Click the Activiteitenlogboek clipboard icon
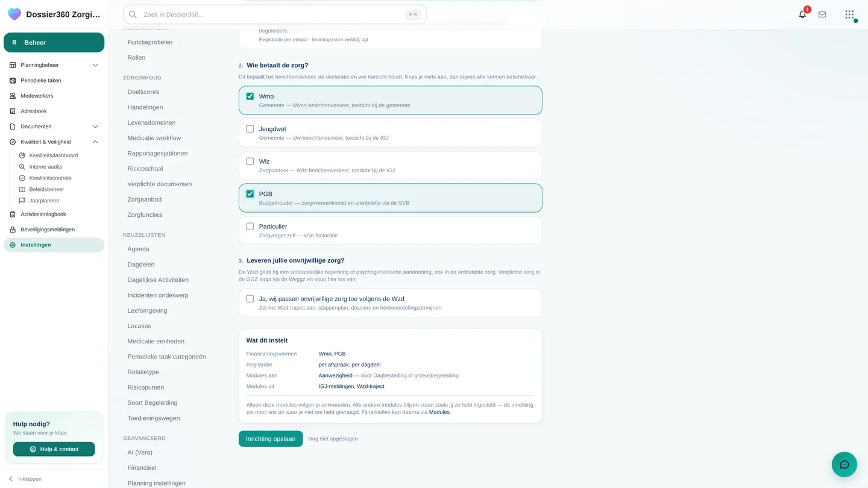This screenshot has width=868, height=488. click(x=13, y=214)
